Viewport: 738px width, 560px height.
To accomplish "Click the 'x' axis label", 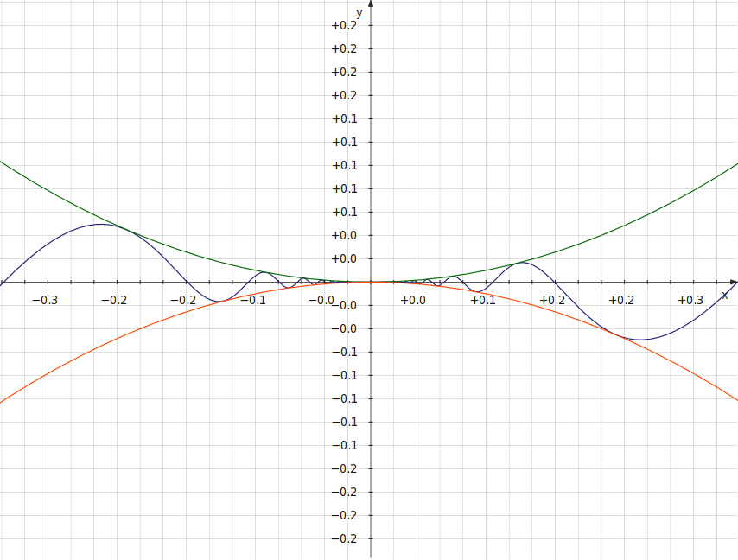I will point(724,295).
